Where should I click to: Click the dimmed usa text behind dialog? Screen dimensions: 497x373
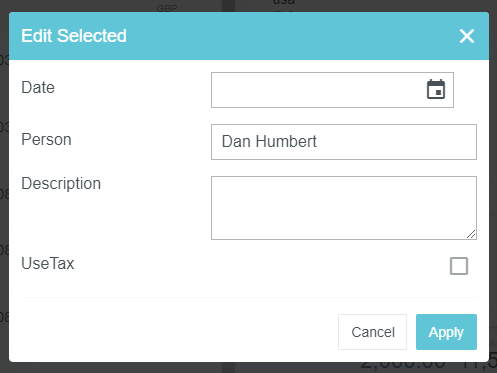tap(284, 2)
